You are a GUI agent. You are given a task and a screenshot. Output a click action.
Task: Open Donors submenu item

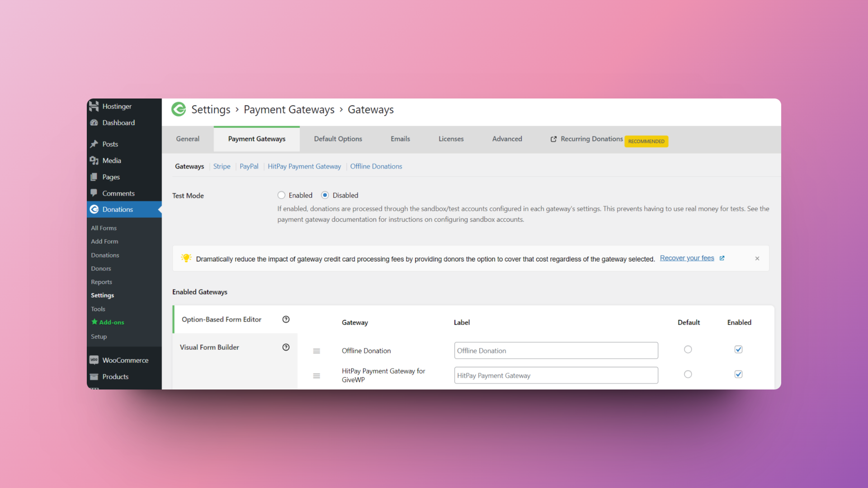tap(101, 268)
